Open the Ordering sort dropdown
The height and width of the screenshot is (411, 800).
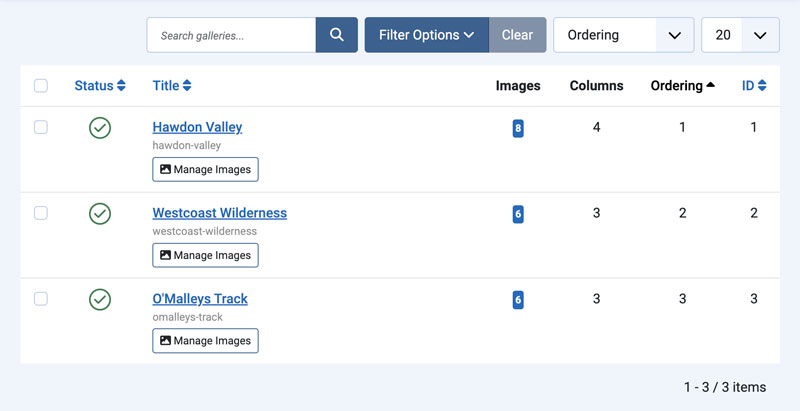623,35
